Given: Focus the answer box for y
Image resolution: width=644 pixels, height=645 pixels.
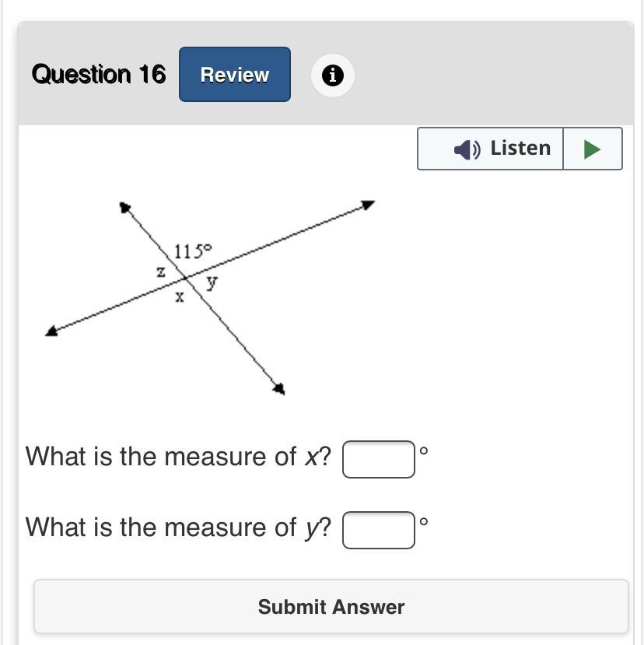Looking at the screenshot, I should [378, 530].
